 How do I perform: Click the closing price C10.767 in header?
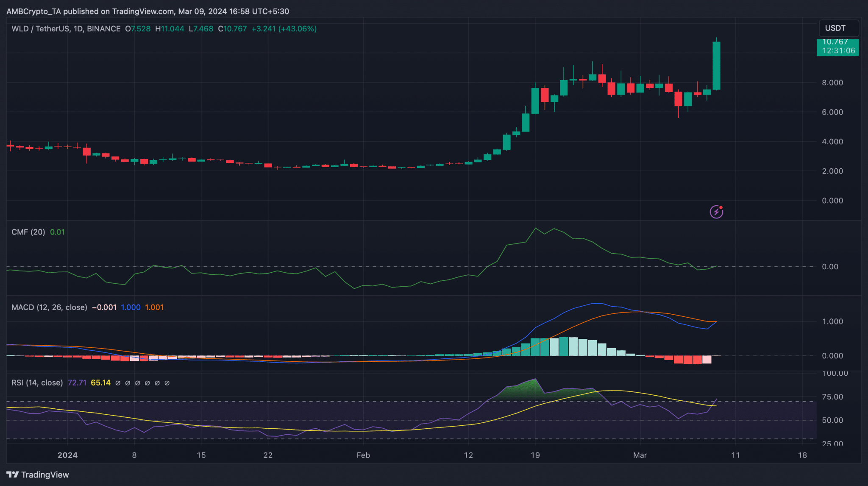tap(232, 29)
